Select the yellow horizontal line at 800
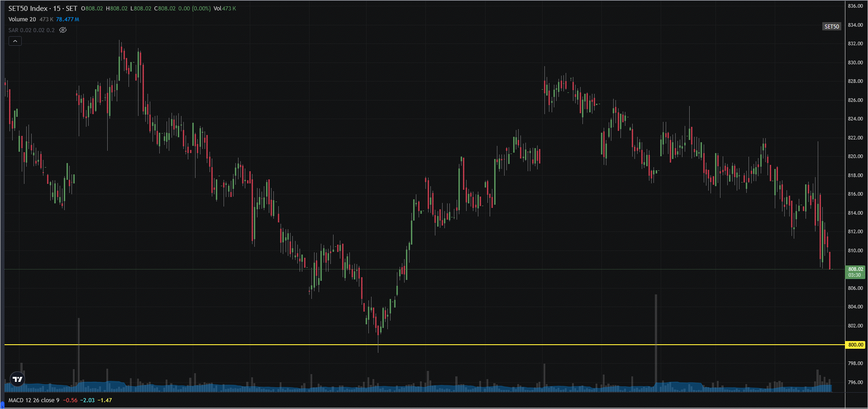This screenshot has width=868, height=409. (x=424, y=345)
